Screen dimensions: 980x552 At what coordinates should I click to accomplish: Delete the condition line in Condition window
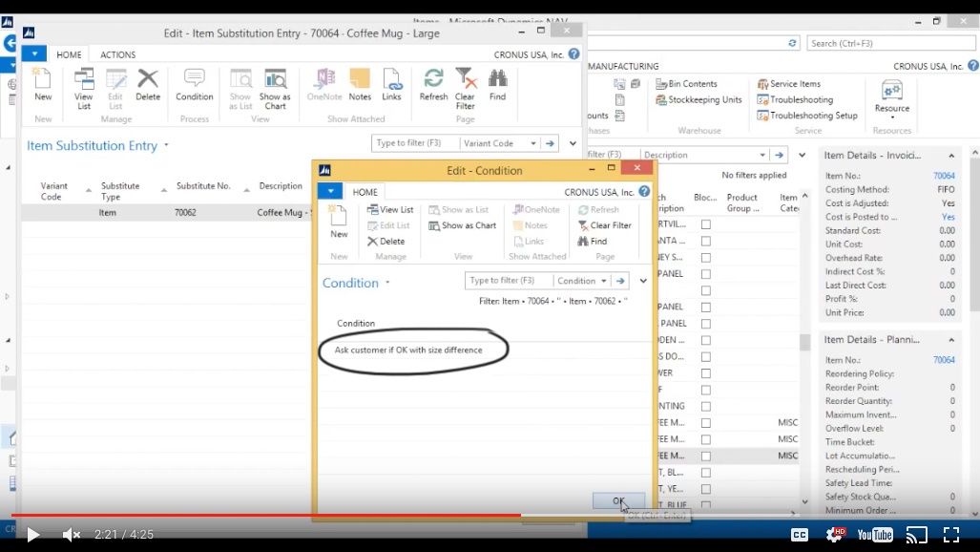pos(386,241)
